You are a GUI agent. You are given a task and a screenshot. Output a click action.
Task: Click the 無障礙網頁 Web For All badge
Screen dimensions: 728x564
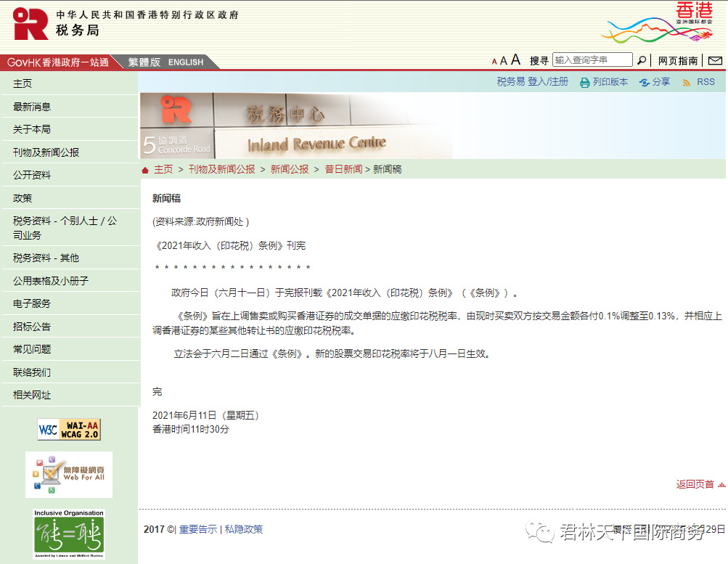click(x=68, y=474)
